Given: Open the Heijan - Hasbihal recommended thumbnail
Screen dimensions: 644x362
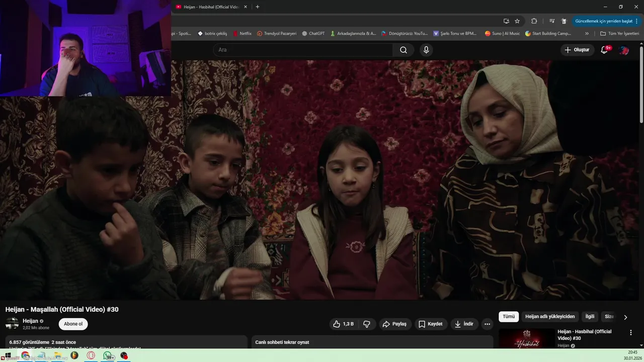Looking at the screenshot, I should coord(527,338).
